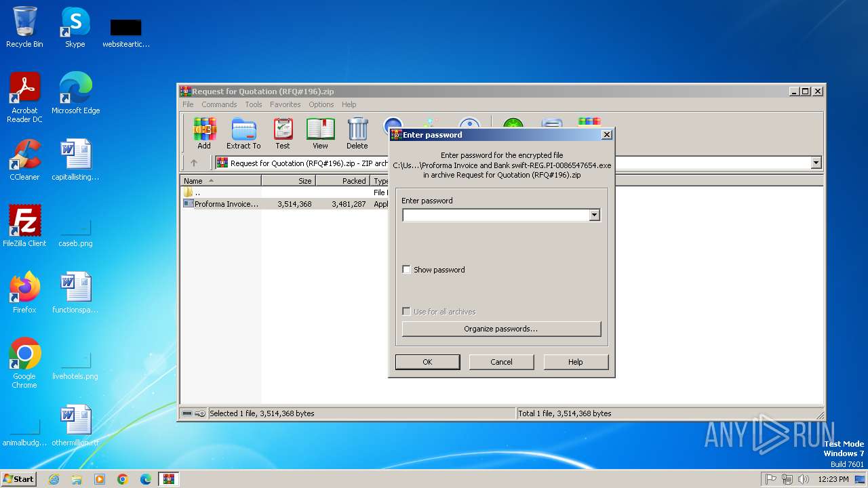Open Internet Explorer from the taskbar
The width and height of the screenshot is (868, 488).
pos(54,479)
